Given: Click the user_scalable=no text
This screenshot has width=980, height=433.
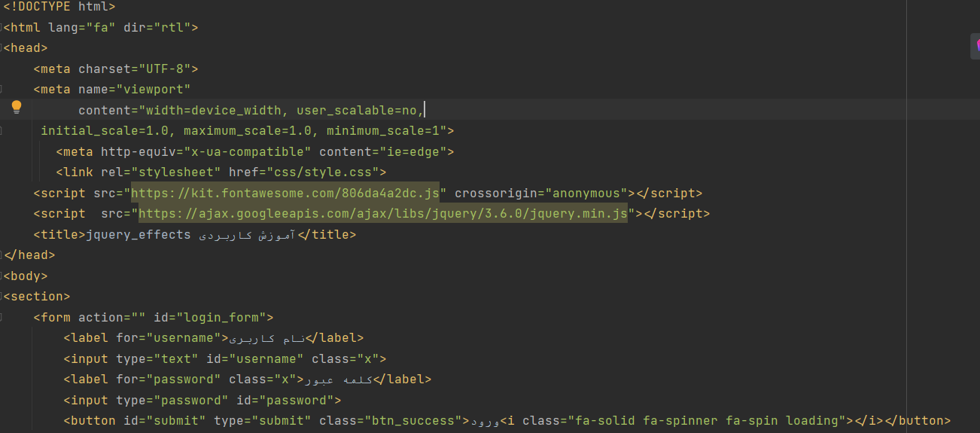Looking at the screenshot, I should tap(357, 111).
